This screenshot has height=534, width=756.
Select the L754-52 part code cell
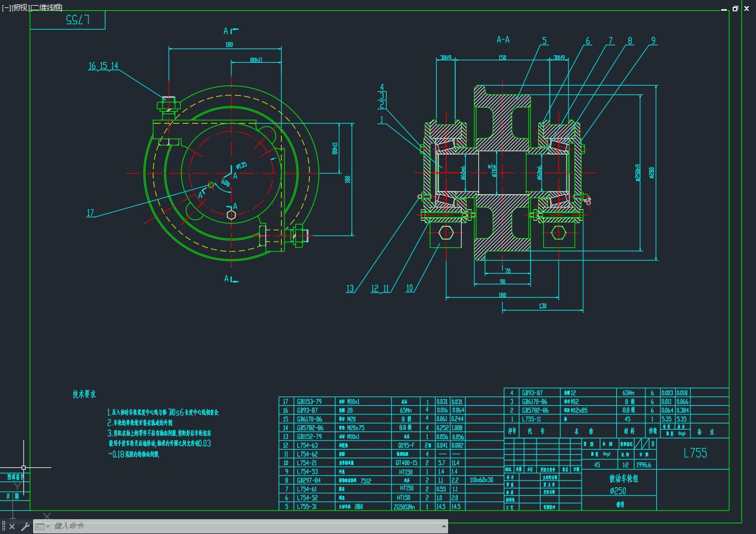[x=307, y=498]
